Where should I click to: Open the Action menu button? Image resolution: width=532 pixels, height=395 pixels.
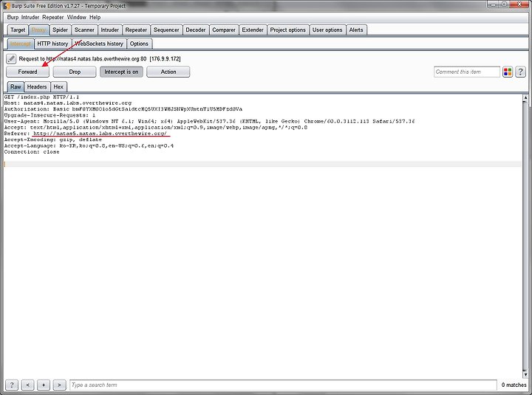point(168,72)
